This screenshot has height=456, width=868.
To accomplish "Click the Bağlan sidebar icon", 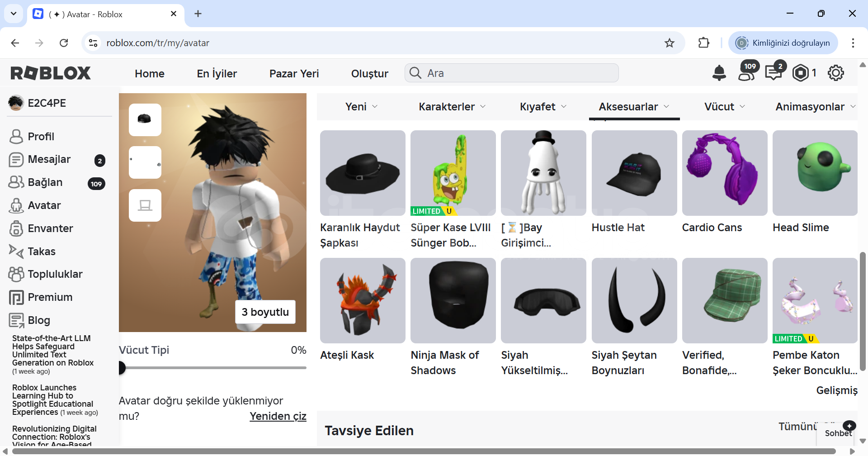I will click(16, 182).
